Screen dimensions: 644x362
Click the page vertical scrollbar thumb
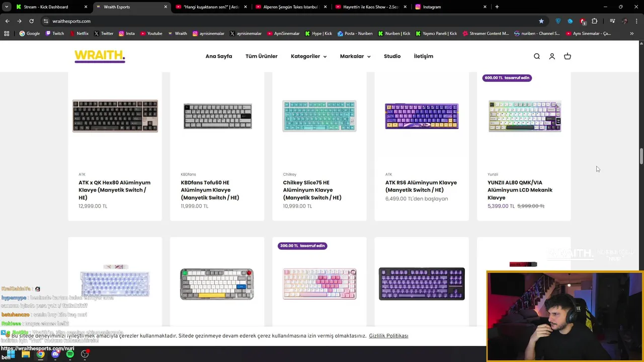pos(641,156)
